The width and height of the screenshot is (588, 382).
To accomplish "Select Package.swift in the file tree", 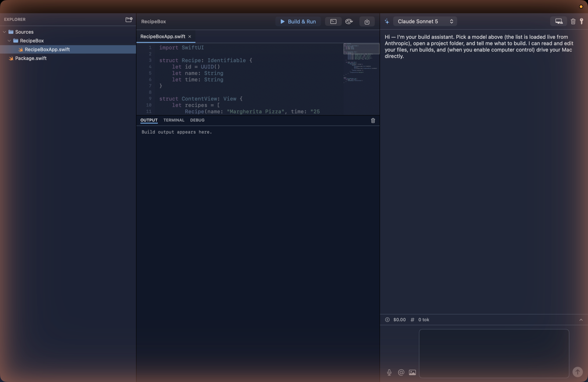I will pyautogui.click(x=68, y=58).
